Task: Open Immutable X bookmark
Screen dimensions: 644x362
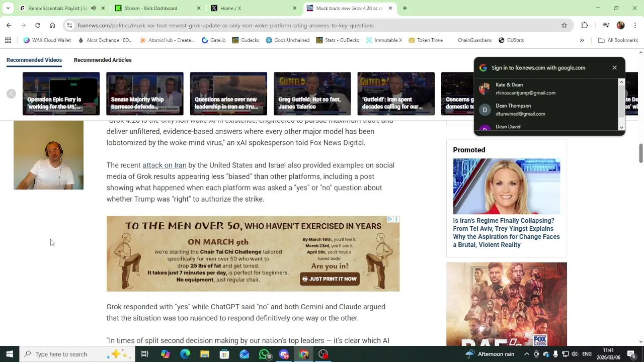Action: (x=384, y=40)
